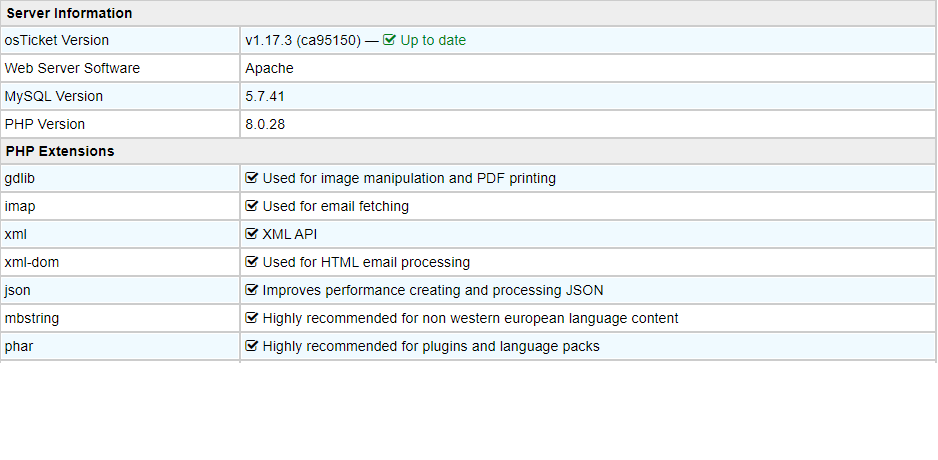
Task: Click the Web Server Software label
Action: click(72, 68)
